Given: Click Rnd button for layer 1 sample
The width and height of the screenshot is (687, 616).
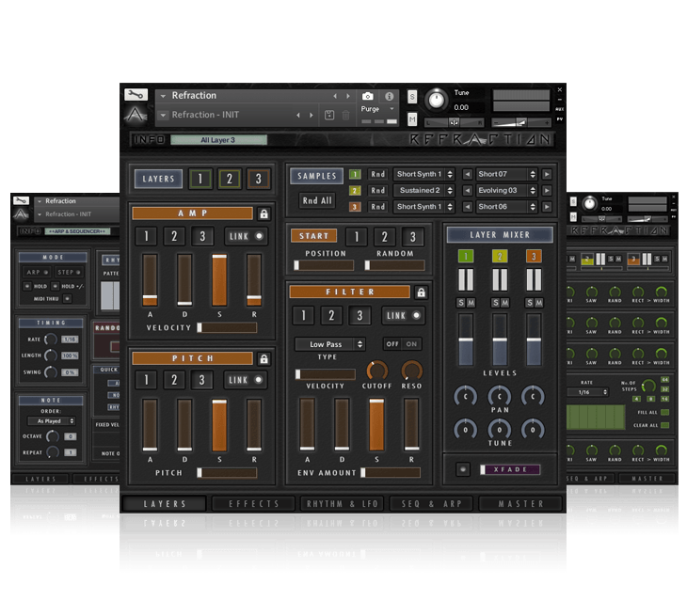Looking at the screenshot, I should [x=377, y=174].
